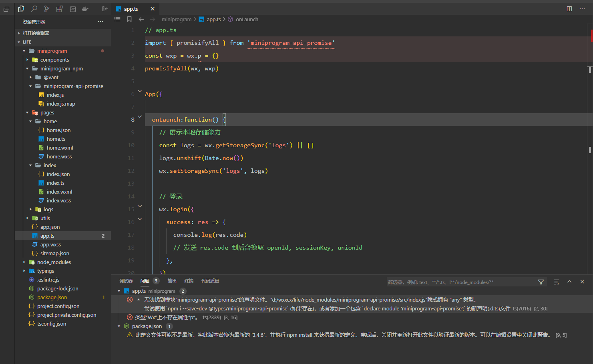Expand the node_modules folder
The width and height of the screenshot is (593, 364).
pyautogui.click(x=54, y=262)
